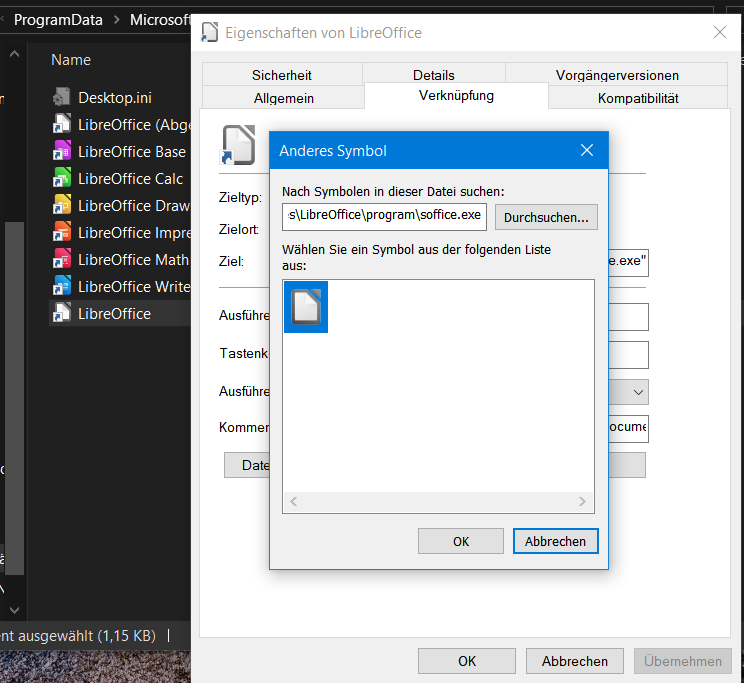Click the symbol list scroll left arrow
The height and width of the screenshot is (683, 744).
coord(294,501)
